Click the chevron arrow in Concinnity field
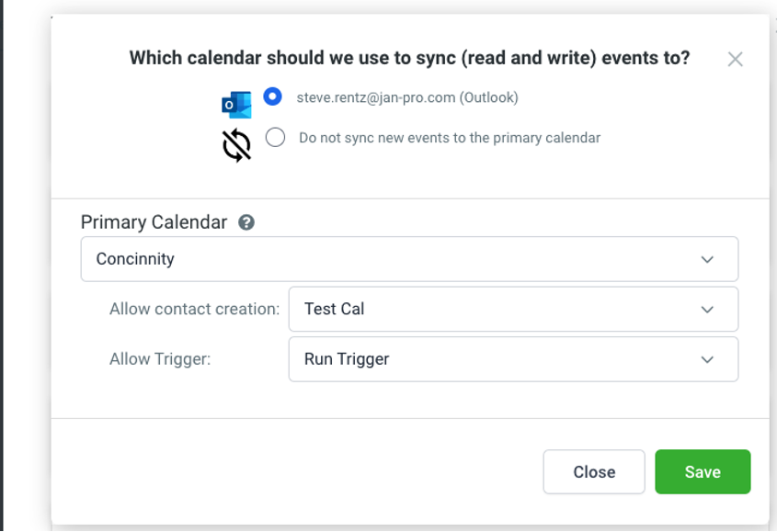This screenshot has height=532, width=777. tap(707, 259)
